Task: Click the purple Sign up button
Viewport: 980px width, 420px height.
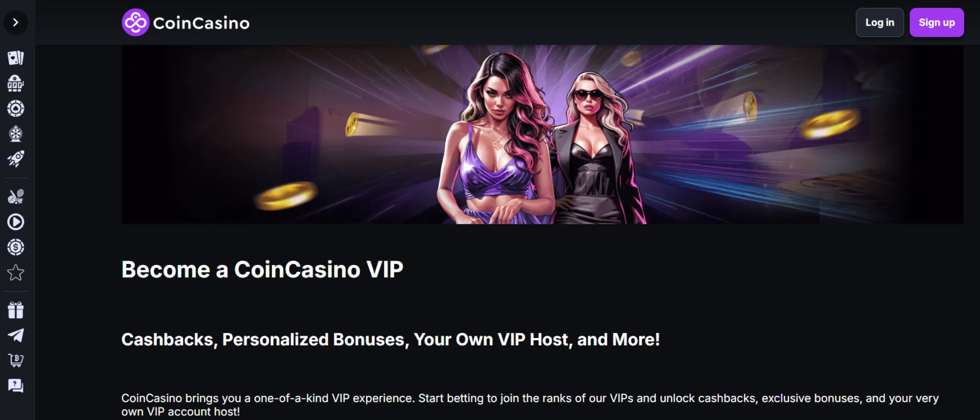Action: 937,22
